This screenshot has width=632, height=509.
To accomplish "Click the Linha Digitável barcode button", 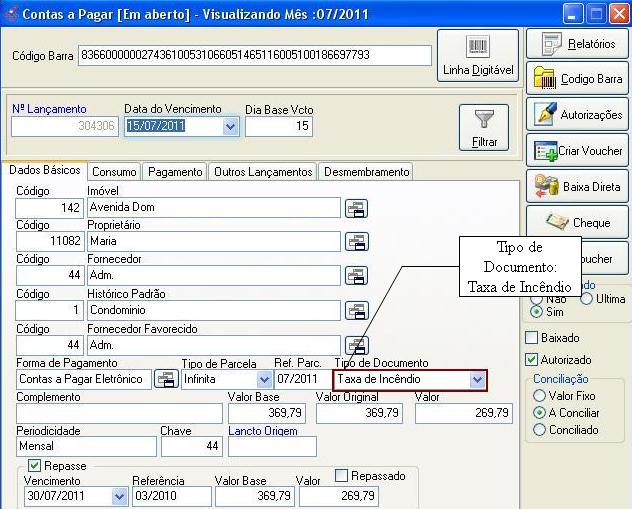I will tap(477, 56).
